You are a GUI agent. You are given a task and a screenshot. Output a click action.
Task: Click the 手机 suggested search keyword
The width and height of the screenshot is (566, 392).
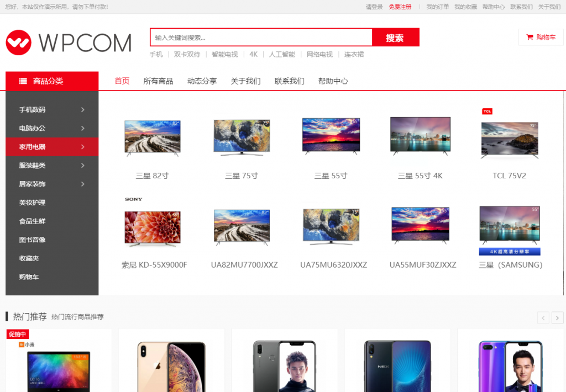(x=156, y=55)
